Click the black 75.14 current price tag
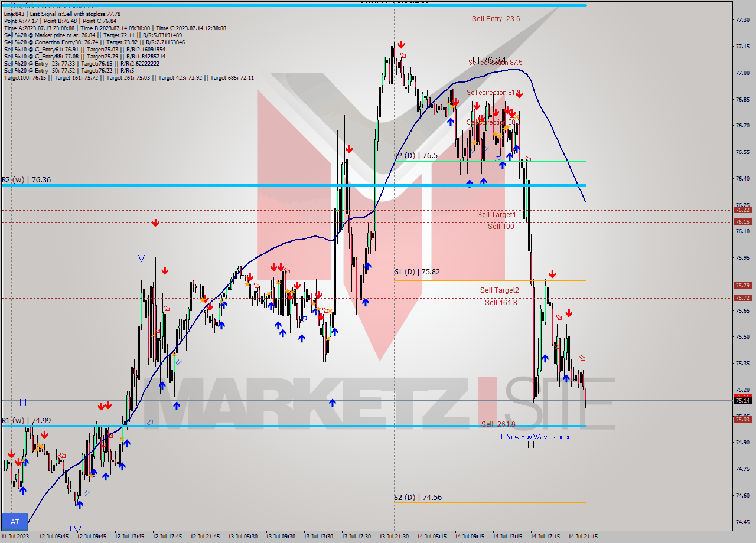 [x=742, y=400]
